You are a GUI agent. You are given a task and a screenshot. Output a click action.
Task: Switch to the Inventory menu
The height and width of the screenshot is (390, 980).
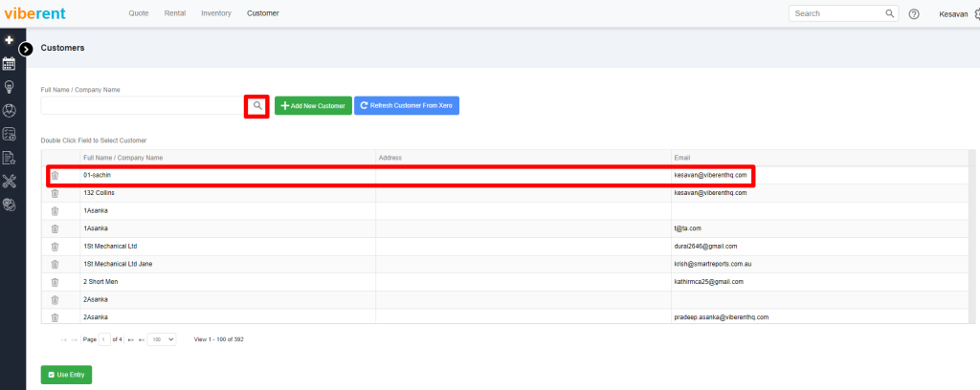(x=216, y=13)
